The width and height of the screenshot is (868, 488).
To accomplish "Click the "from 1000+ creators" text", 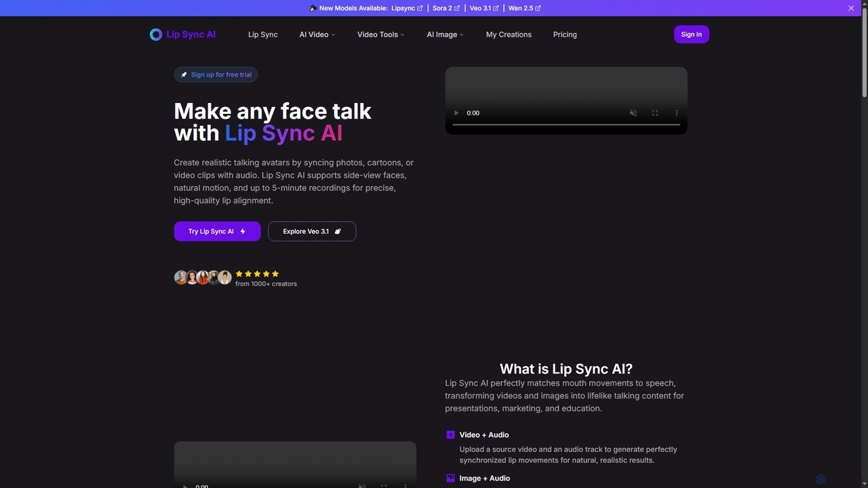I will point(266,284).
